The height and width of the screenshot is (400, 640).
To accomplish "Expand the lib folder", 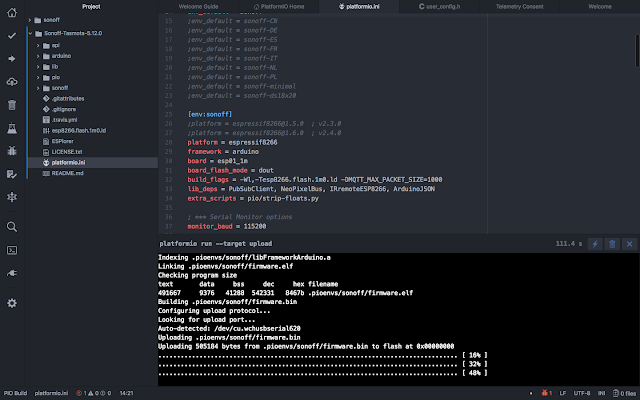I will tap(38, 67).
